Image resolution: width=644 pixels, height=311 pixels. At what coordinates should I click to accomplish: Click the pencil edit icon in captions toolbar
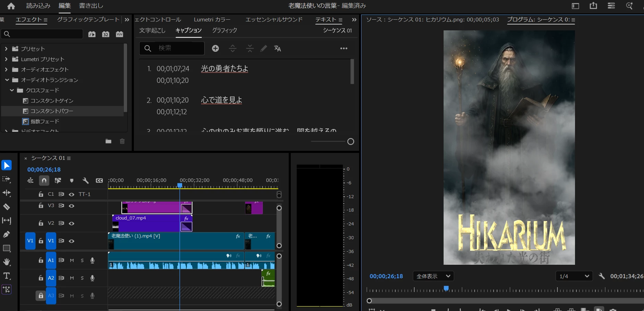[x=264, y=48]
